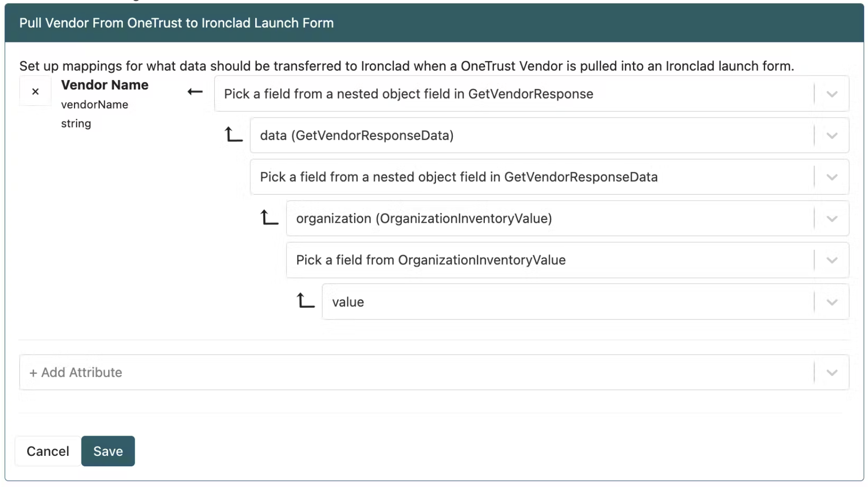Expand the GetVendorResponse field picker chevron
This screenshot has width=868, height=487.
(x=832, y=94)
